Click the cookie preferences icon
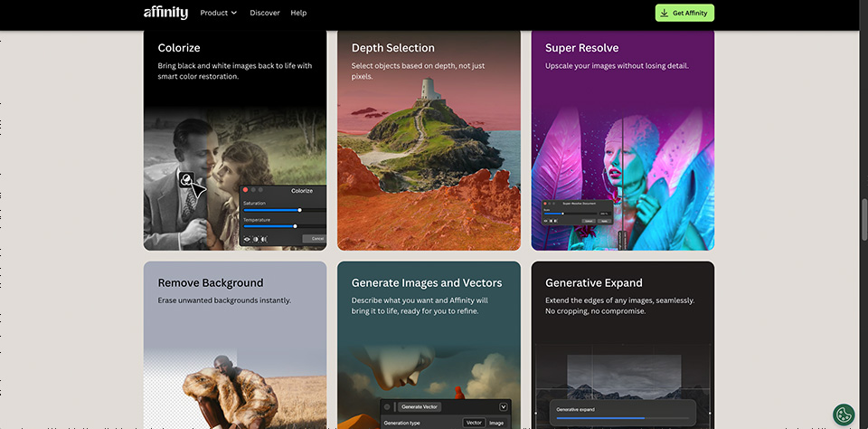Viewport: 868px width, 429px height. [843, 414]
